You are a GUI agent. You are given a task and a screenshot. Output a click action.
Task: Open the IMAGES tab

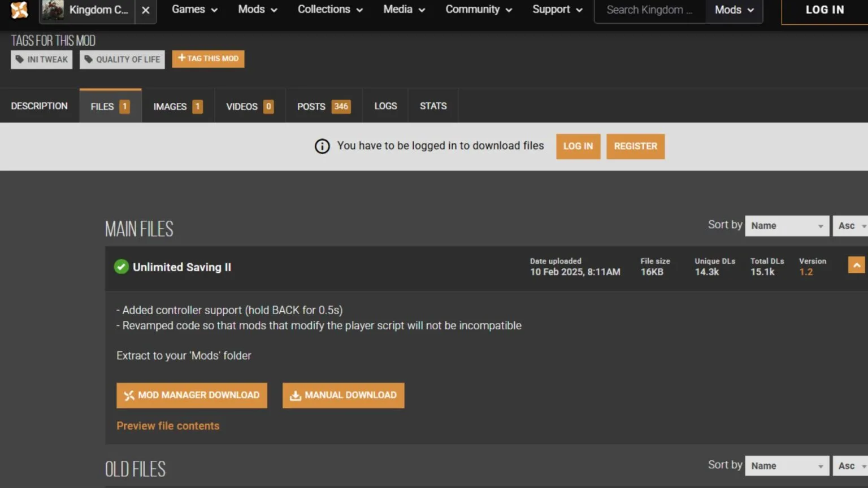coord(178,106)
